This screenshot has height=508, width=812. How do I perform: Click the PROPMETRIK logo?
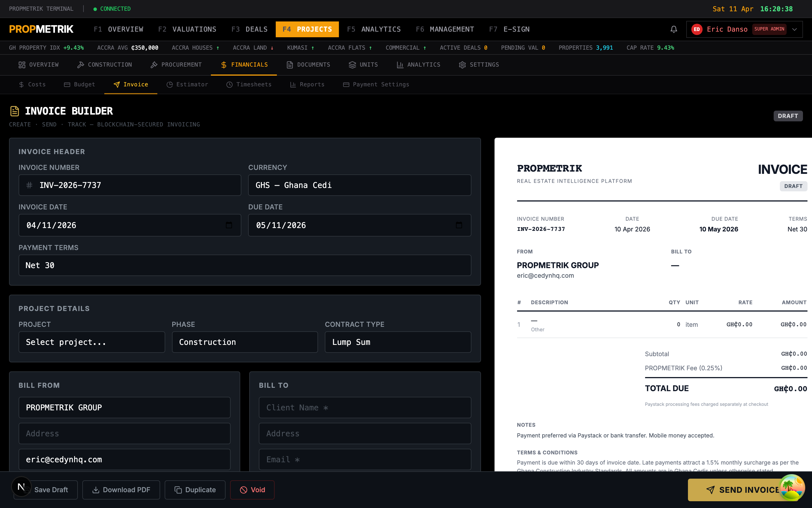(x=41, y=29)
